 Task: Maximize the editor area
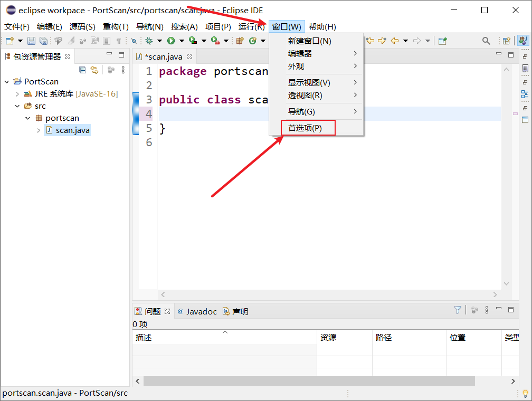(x=511, y=55)
